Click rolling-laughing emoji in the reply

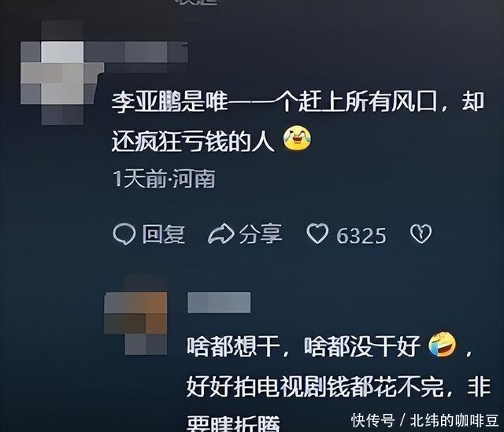443,345
